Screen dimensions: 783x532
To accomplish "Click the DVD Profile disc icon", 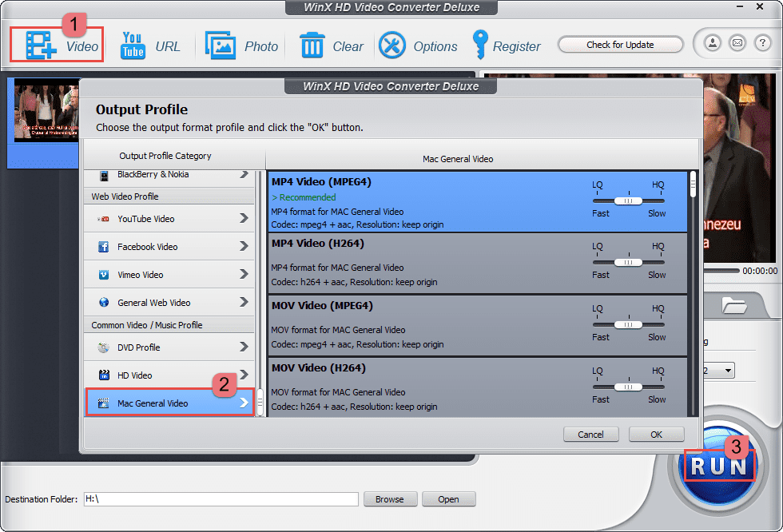I will [x=103, y=347].
